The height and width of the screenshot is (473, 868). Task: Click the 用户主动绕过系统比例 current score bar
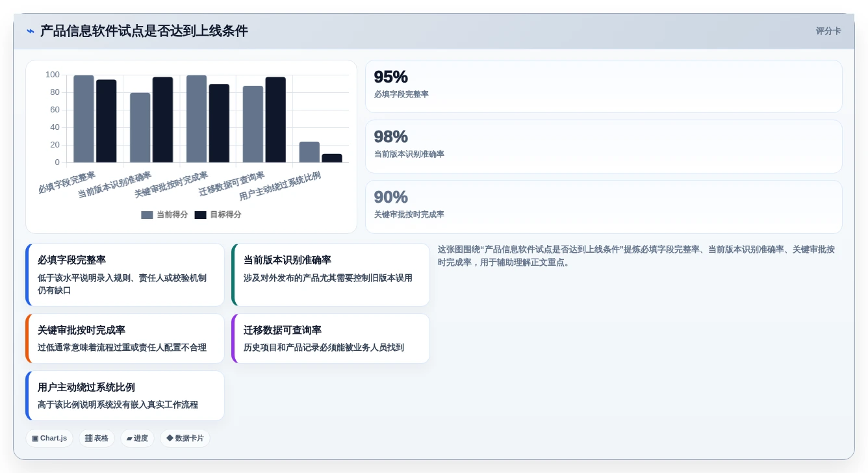310,152
